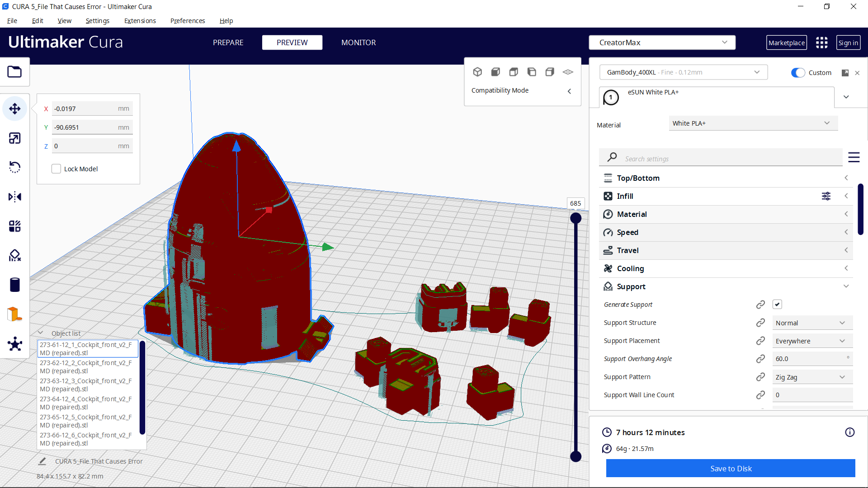Image resolution: width=868 pixels, height=488 pixels.
Task: Switch to 3D view camera icon
Action: pos(477,72)
